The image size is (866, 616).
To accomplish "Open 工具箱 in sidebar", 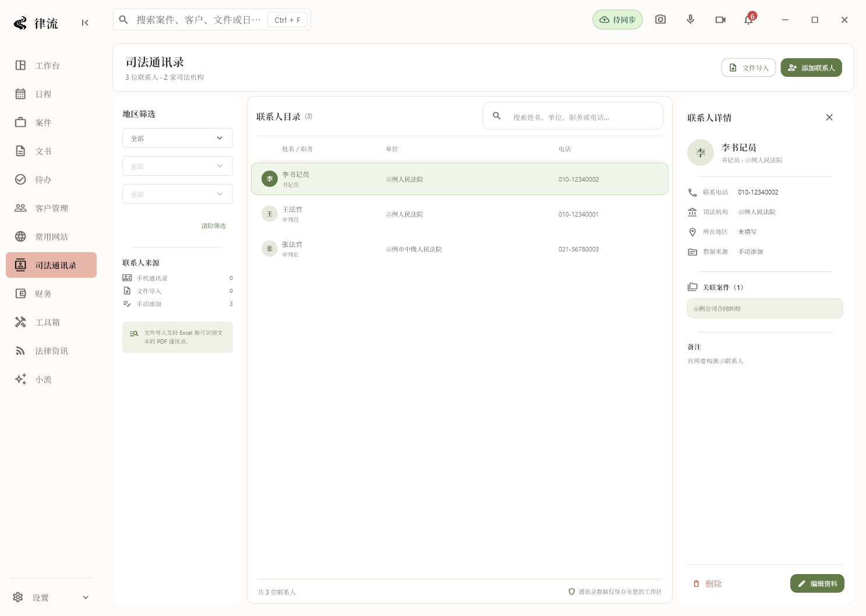I will [x=51, y=322].
